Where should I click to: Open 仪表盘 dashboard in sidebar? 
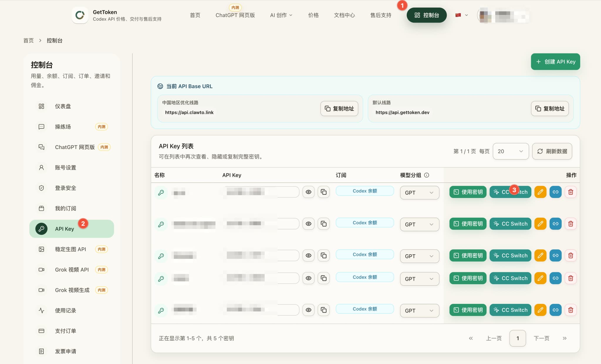pos(72,106)
